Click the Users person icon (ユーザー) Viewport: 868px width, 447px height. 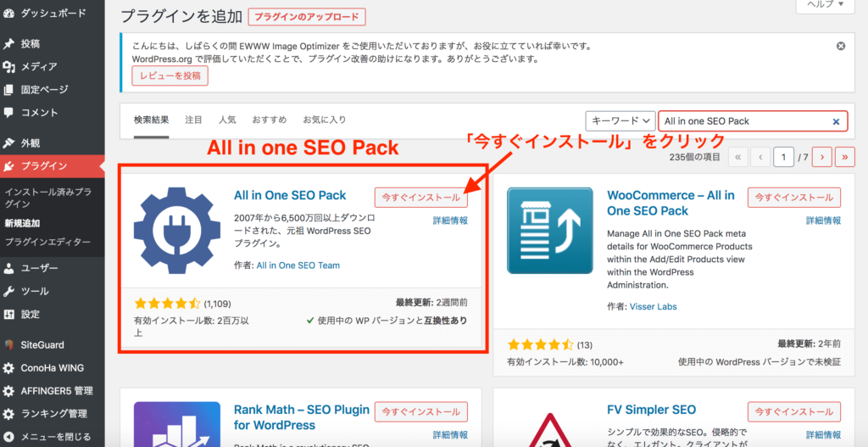(x=8, y=269)
